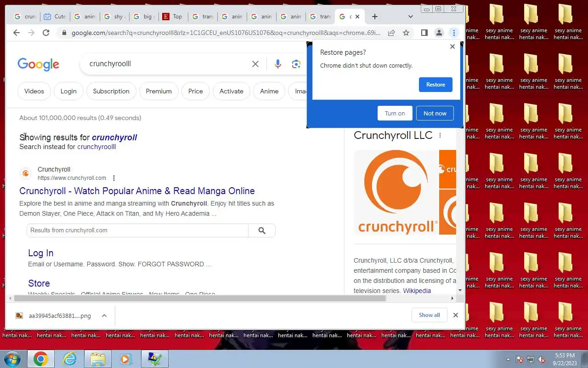This screenshot has height=368, width=588.
Task: Open the tab search dropdown chevron
Action: click(411, 17)
